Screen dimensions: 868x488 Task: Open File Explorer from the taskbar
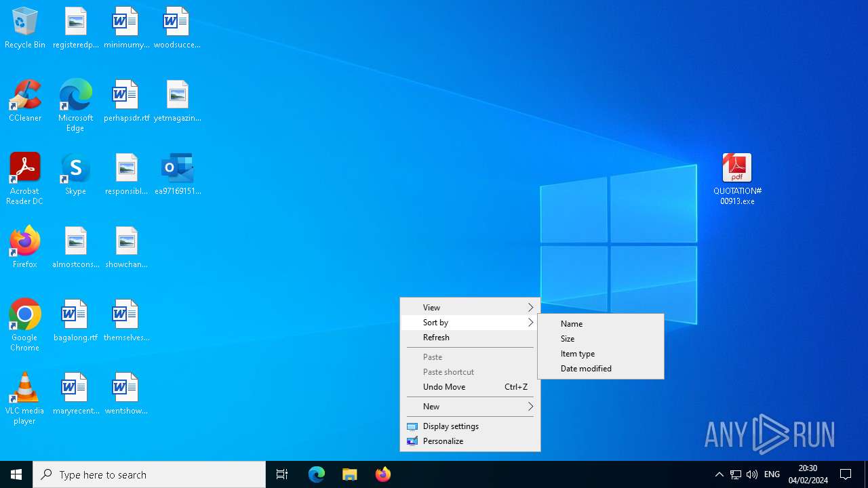click(x=350, y=474)
